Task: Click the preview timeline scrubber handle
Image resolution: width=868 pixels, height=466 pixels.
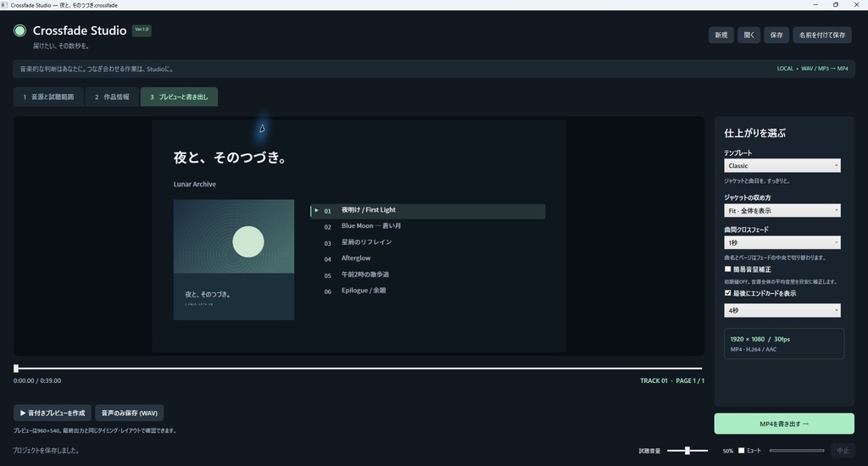Action: (16, 368)
